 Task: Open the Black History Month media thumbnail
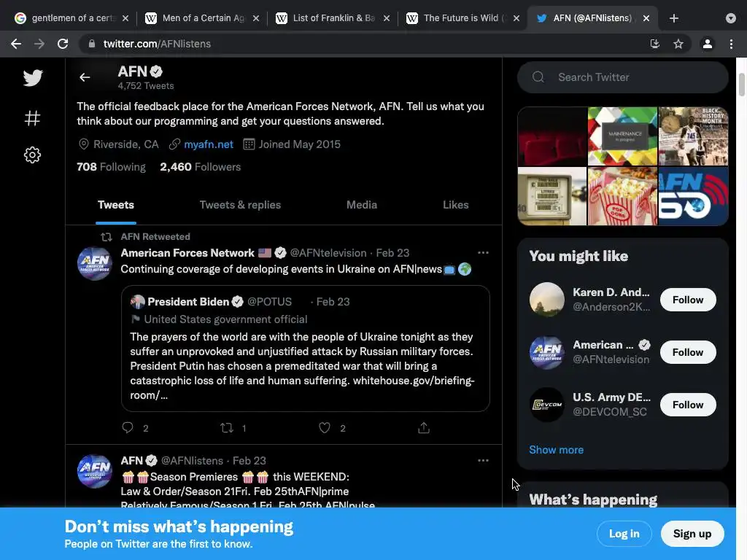pyautogui.click(x=693, y=136)
